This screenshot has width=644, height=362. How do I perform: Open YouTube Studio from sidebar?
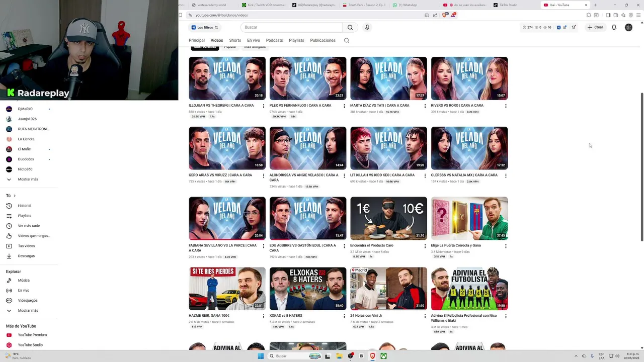[29, 345]
